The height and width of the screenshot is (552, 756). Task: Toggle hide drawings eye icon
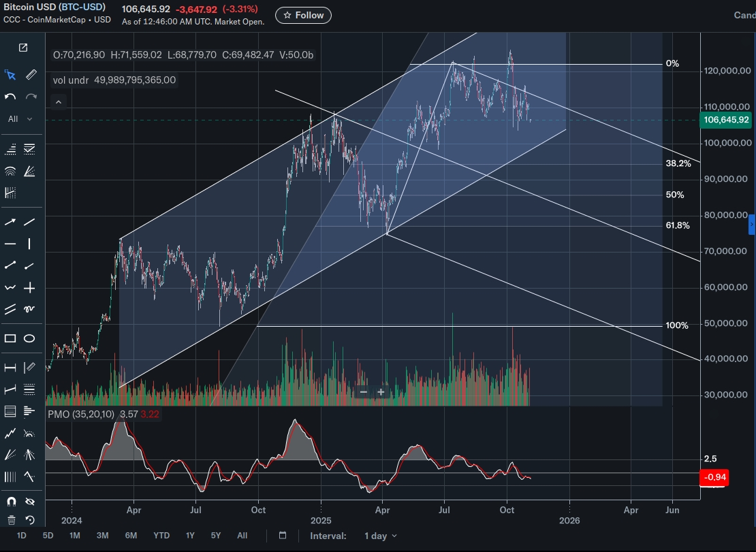[29, 502]
